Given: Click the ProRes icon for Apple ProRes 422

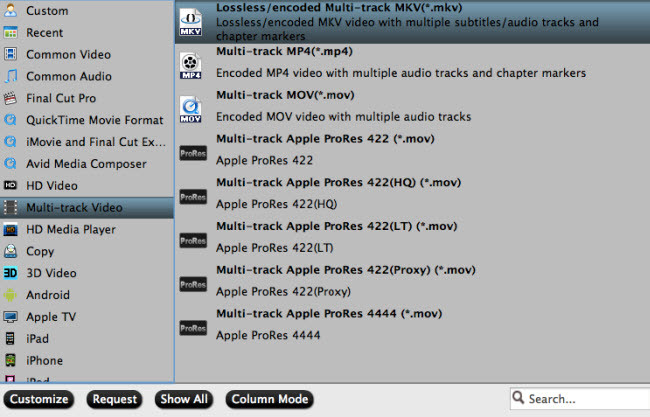Looking at the screenshot, I should [193, 153].
